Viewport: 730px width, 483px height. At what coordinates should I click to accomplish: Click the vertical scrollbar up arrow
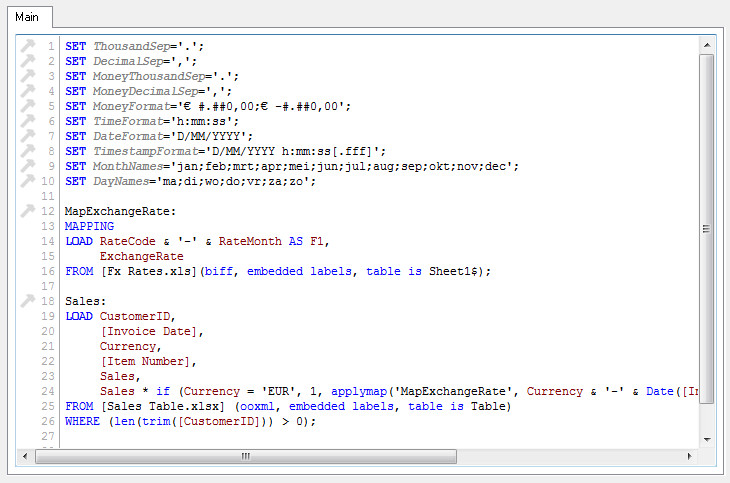[707, 45]
